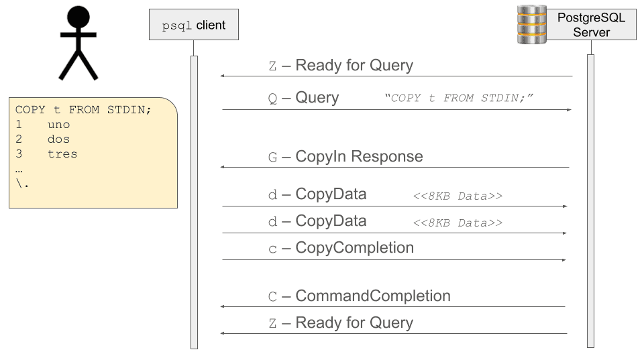Viewport: 644px width, 362px height.
Task: Select the psql client box
Action: pyautogui.click(x=194, y=25)
